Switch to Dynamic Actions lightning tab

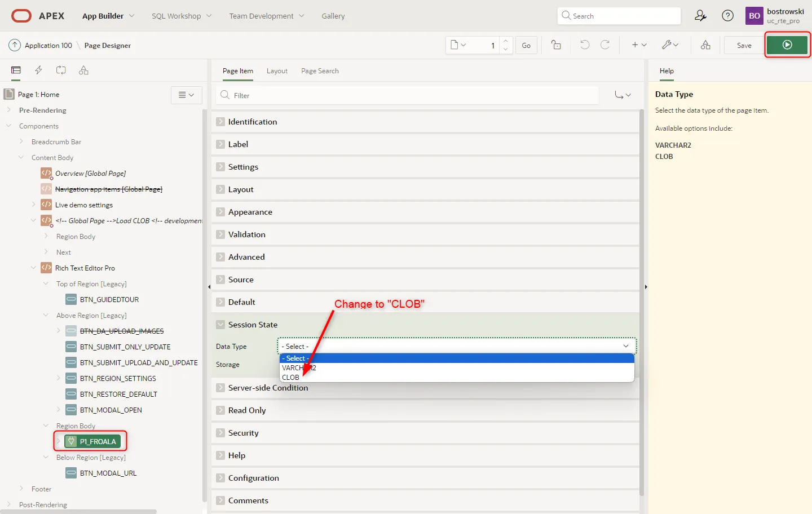pos(38,70)
